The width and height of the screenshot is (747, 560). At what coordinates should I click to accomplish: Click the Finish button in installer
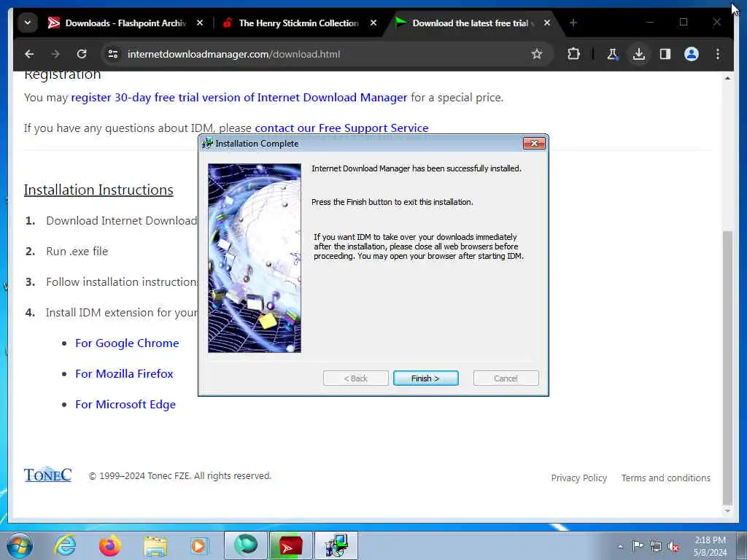(425, 378)
